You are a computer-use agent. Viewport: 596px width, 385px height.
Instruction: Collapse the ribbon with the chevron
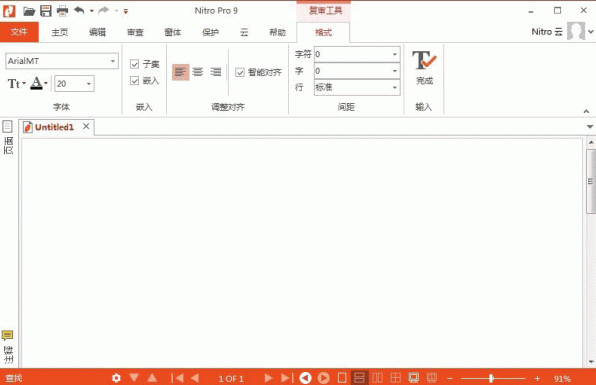point(586,111)
